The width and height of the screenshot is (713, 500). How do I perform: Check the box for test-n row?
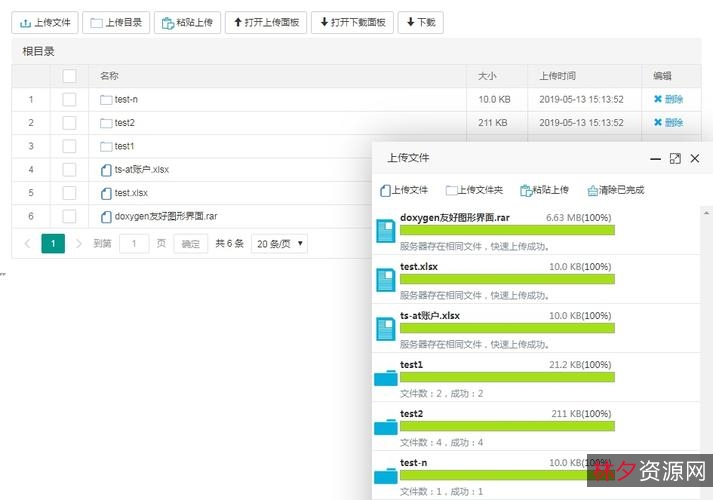pos(69,99)
